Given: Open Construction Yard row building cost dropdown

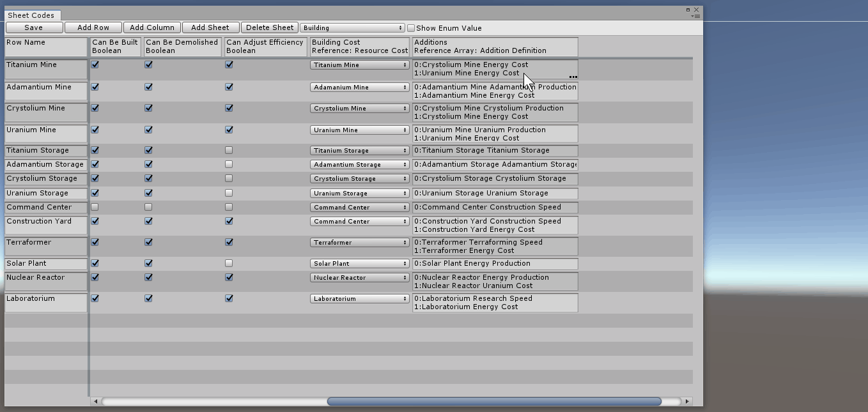Looking at the screenshot, I should [x=360, y=222].
